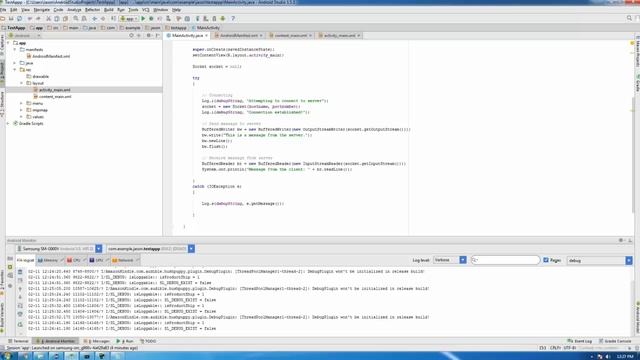Screen dimensions: 640x360
Task: Switch to the activity_main.xml editor tab
Action: click(x=339, y=36)
